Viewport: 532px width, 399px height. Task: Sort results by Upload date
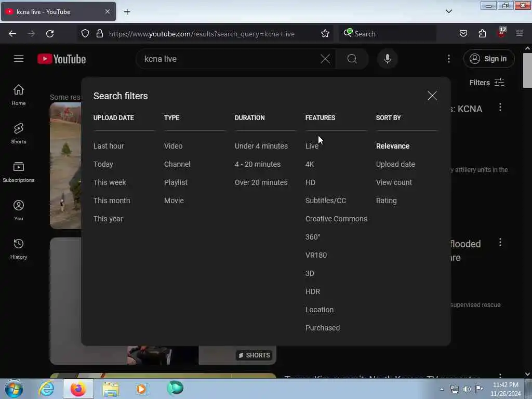[395, 164]
